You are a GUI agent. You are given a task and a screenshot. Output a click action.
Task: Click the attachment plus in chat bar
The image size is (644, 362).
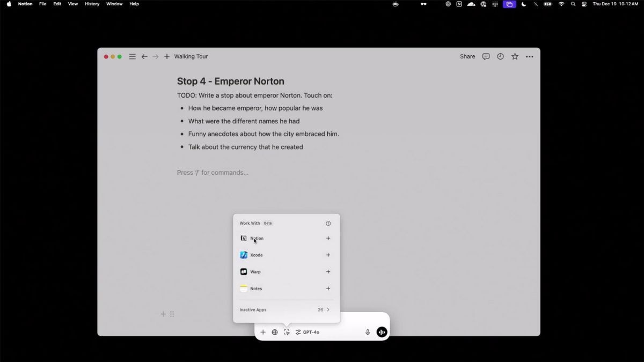click(263, 332)
